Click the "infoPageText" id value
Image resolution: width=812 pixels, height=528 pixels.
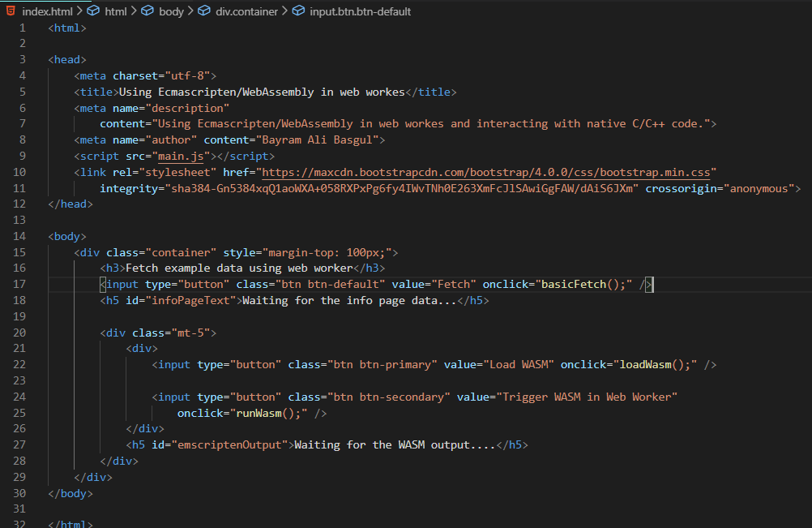click(190, 300)
